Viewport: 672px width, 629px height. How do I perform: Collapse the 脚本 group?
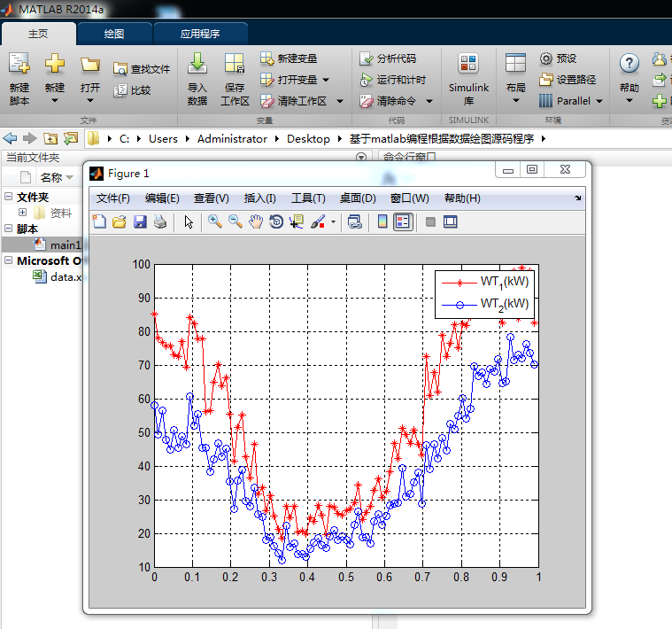[8, 228]
